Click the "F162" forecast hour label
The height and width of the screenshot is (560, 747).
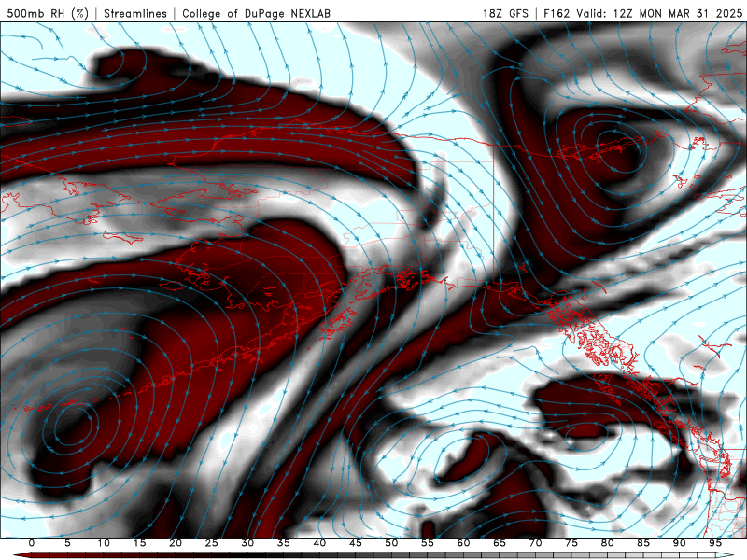pyautogui.click(x=557, y=13)
